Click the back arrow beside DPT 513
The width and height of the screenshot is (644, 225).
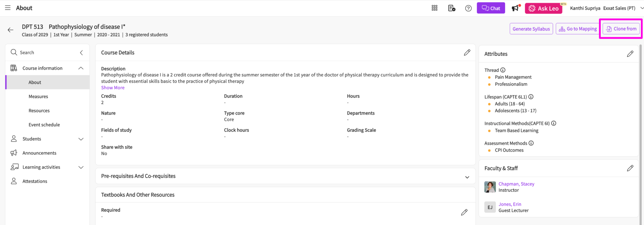11,30
